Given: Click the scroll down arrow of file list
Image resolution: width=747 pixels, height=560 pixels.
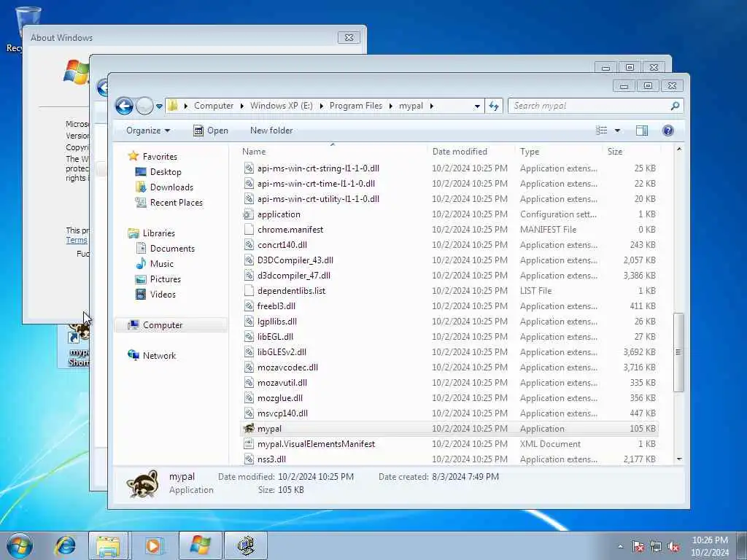Looking at the screenshot, I should [679, 459].
